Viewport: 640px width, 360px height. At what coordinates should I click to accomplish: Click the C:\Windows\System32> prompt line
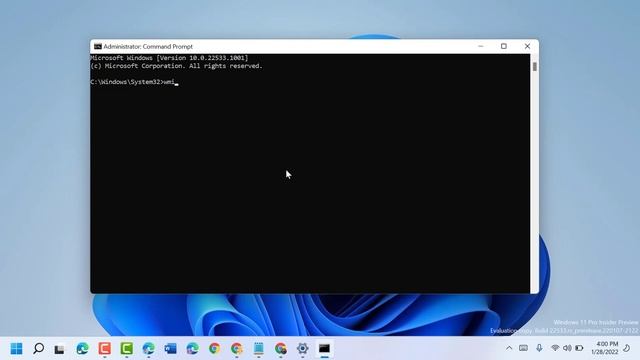(134, 82)
